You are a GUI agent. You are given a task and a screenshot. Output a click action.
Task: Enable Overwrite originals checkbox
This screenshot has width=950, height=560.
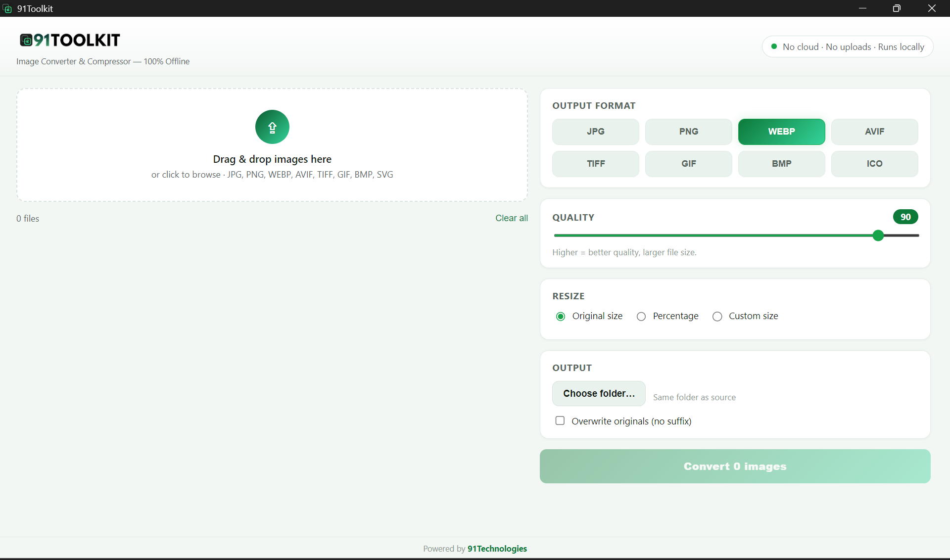tap(560, 420)
